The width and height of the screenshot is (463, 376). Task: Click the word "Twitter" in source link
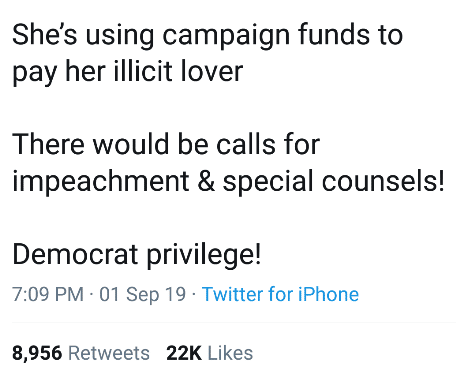tap(233, 294)
